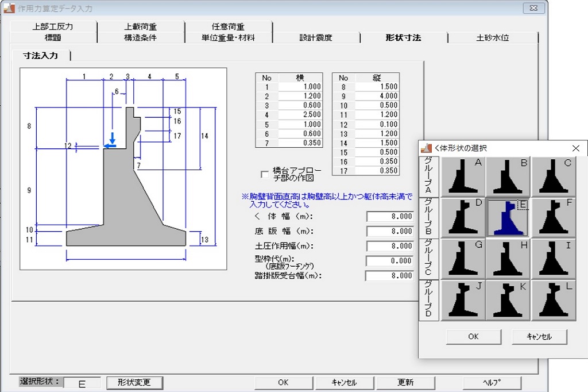Click OK in the shape selection dialog

pos(473,337)
